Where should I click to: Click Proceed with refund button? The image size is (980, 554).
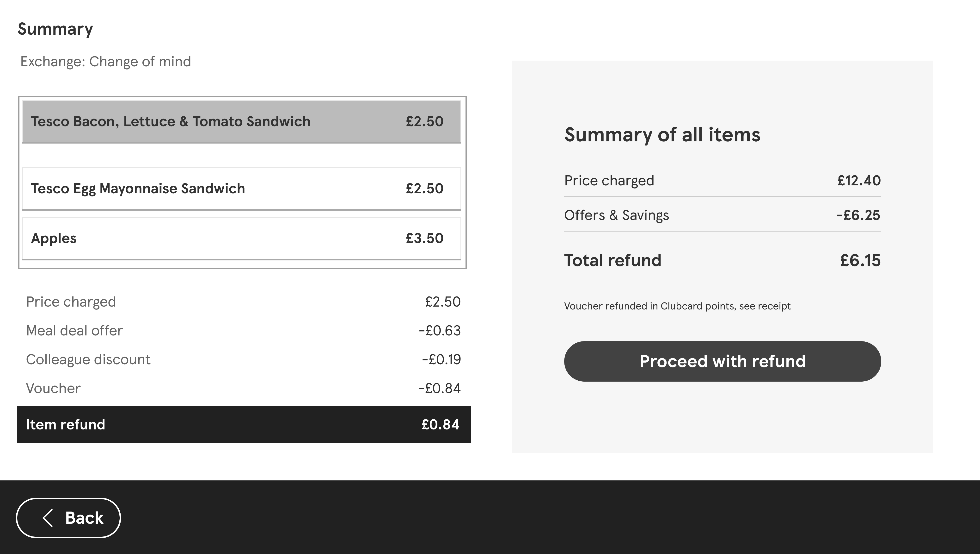[x=722, y=361]
